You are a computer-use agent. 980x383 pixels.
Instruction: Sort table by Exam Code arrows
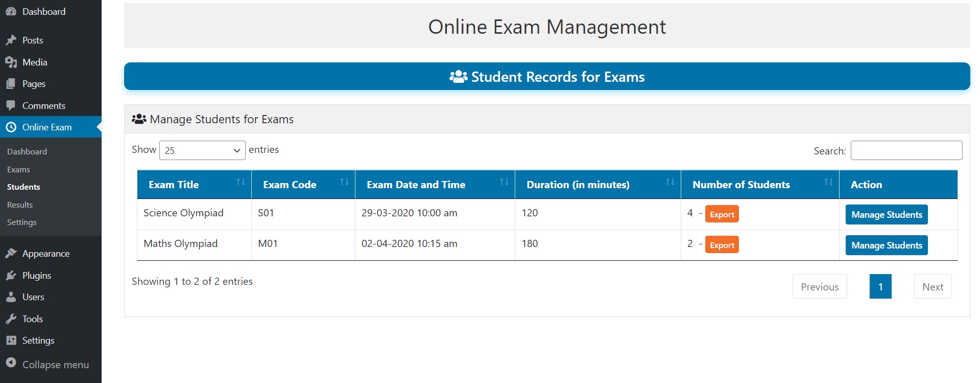click(x=345, y=182)
